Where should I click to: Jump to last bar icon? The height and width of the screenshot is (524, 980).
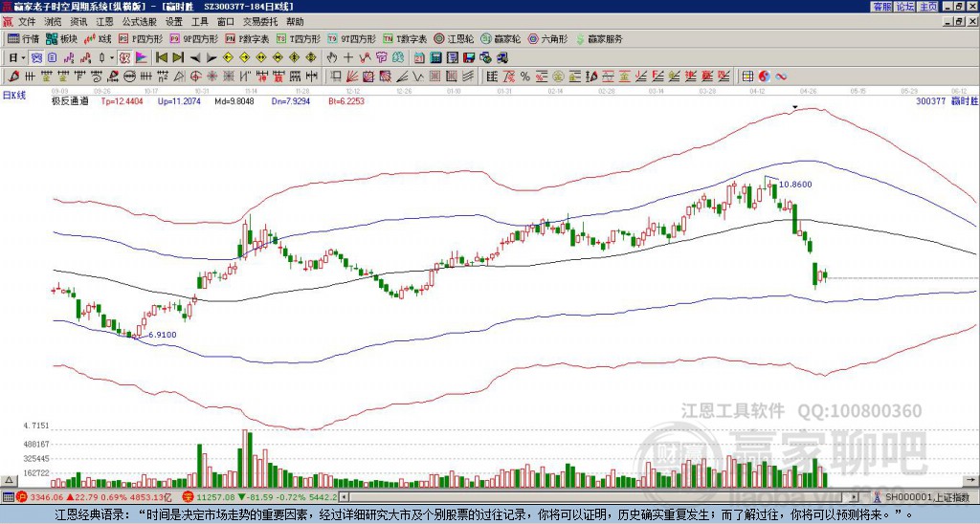click(x=178, y=57)
